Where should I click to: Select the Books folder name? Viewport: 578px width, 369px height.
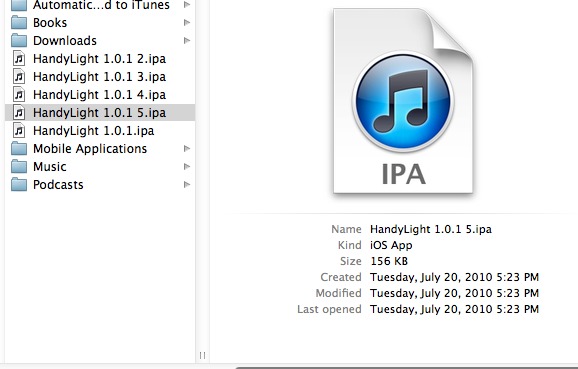pos(50,23)
